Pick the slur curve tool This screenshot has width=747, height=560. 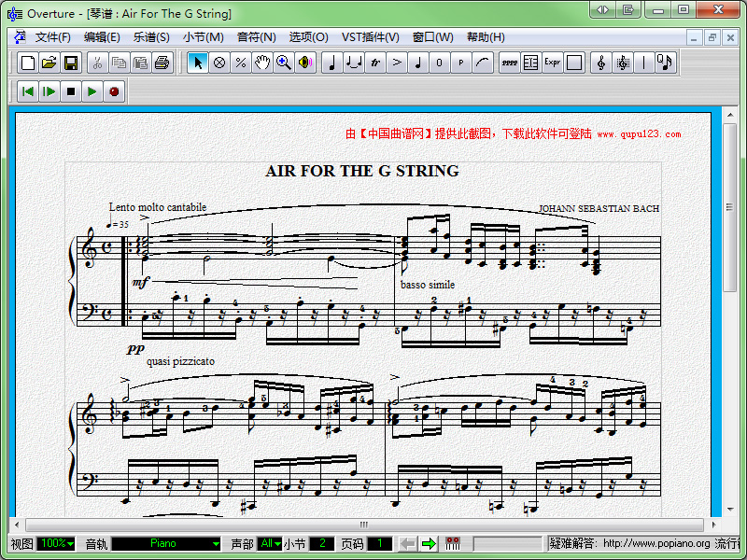click(483, 63)
